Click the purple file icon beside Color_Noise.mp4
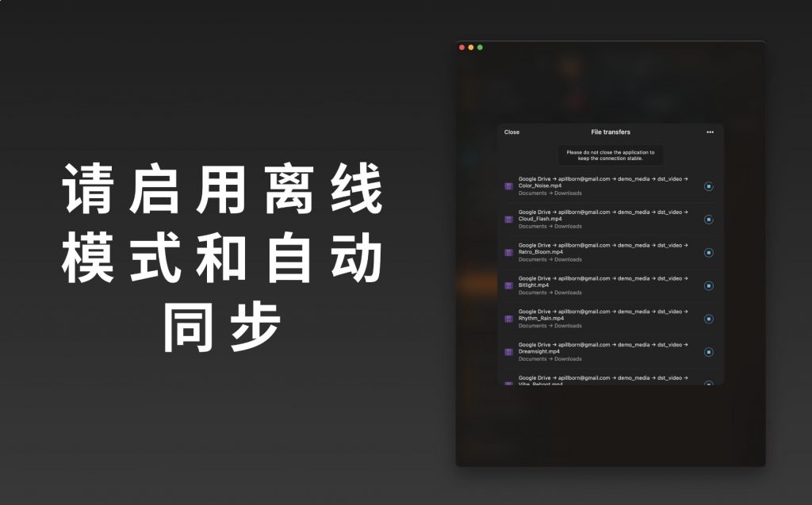The width and height of the screenshot is (812, 505). click(508, 186)
